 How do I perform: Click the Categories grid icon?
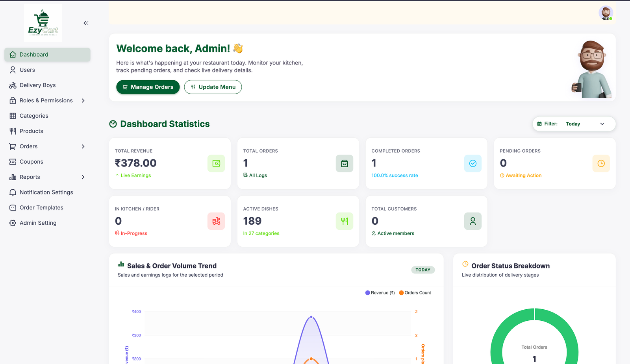pos(13,116)
